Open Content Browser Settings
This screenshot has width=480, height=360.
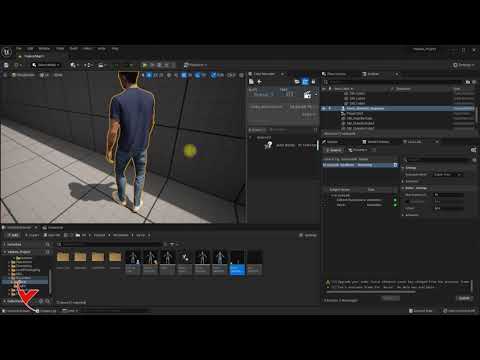308,235
